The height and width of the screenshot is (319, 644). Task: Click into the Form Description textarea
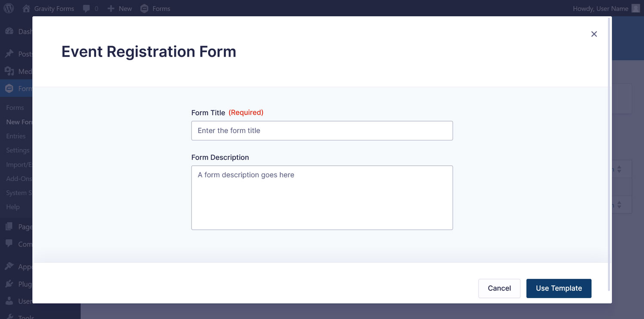[322, 197]
